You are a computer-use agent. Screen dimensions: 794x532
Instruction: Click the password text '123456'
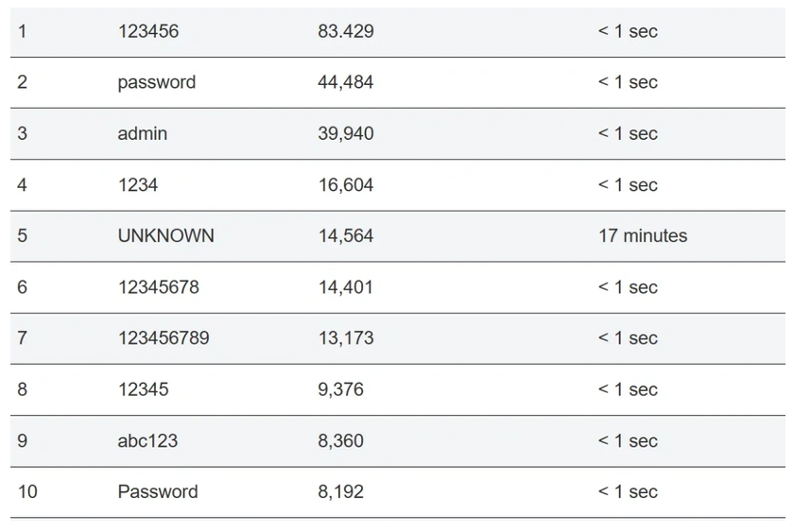coord(147,31)
